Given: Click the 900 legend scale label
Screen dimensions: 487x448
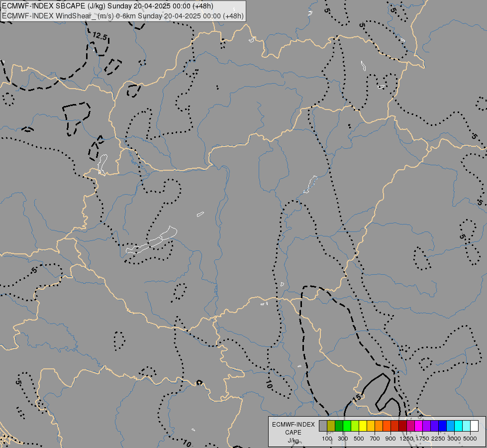Looking at the screenshot, I should click(390, 439).
